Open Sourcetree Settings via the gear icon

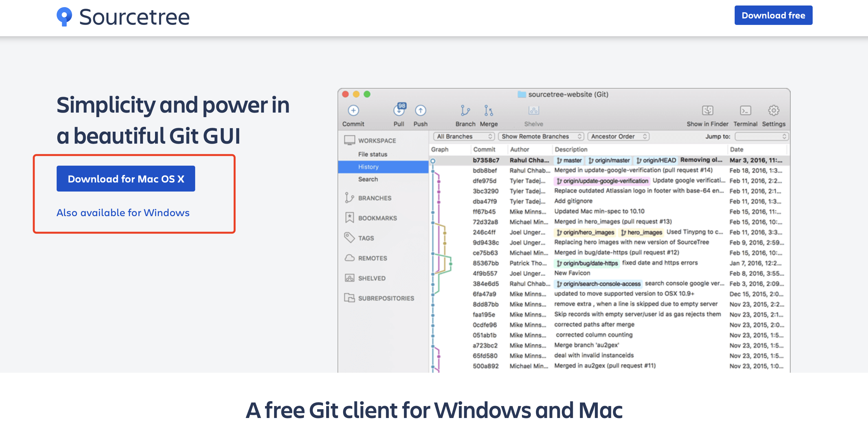coord(773,111)
